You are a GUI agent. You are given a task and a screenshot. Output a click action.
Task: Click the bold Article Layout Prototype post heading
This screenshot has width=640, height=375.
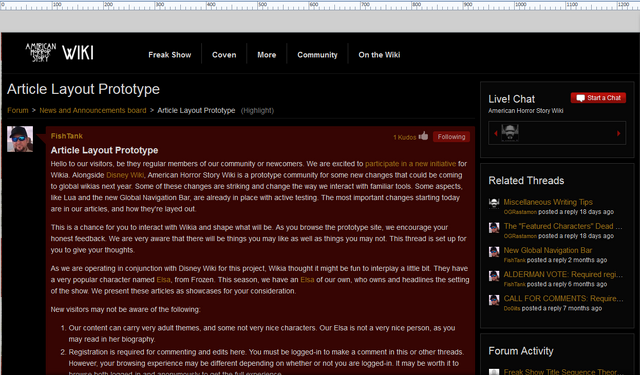104,150
